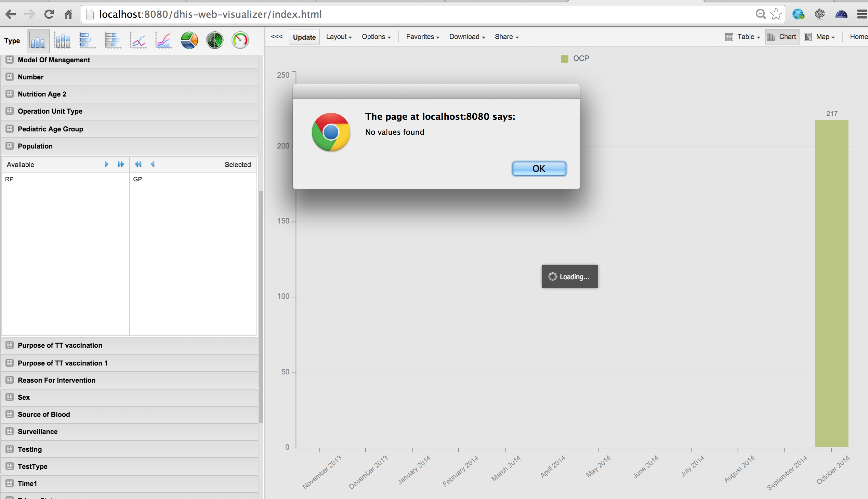This screenshot has width=868, height=499.
Task: Toggle the OCP legend color swatch
Action: coord(564,59)
